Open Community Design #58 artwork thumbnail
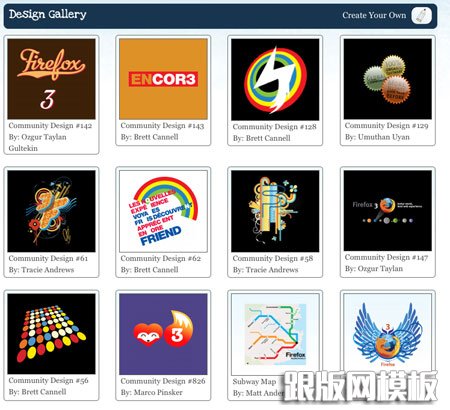Image resolution: width=450 pixels, height=410 pixels. pos(275,211)
